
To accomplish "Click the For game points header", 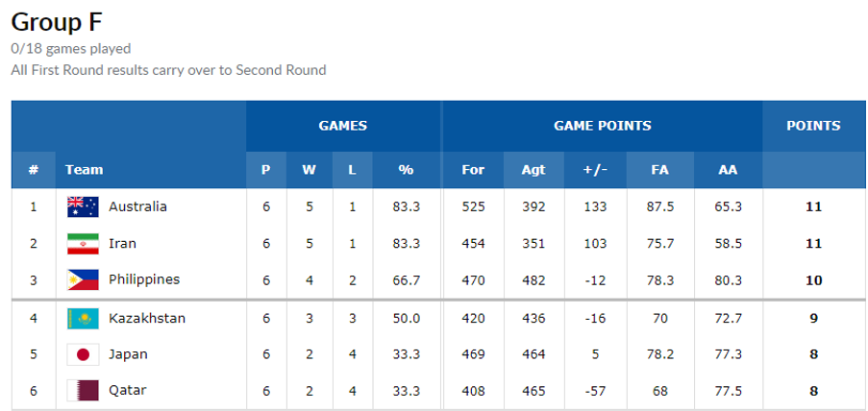I will point(473,170).
